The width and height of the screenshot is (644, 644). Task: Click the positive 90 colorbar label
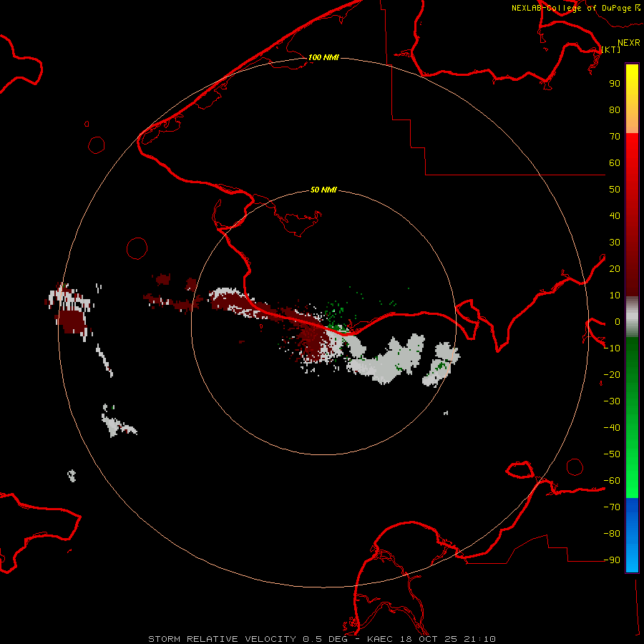tap(615, 84)
